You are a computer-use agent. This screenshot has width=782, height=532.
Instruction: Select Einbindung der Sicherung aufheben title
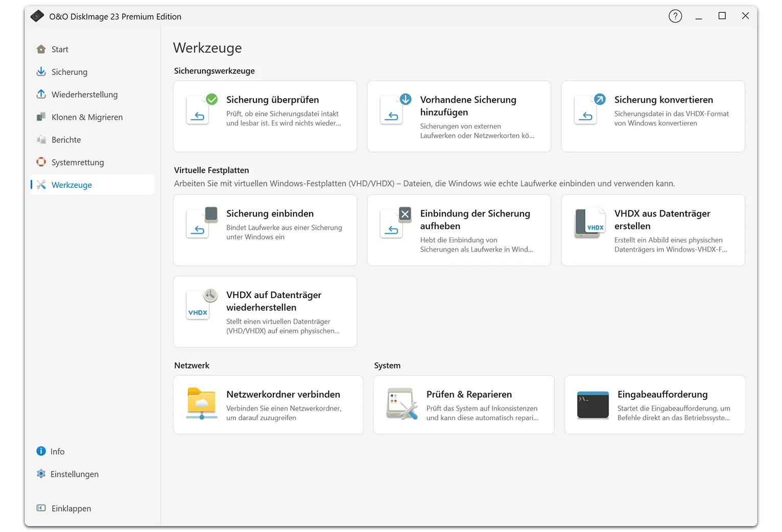point(475,220)
